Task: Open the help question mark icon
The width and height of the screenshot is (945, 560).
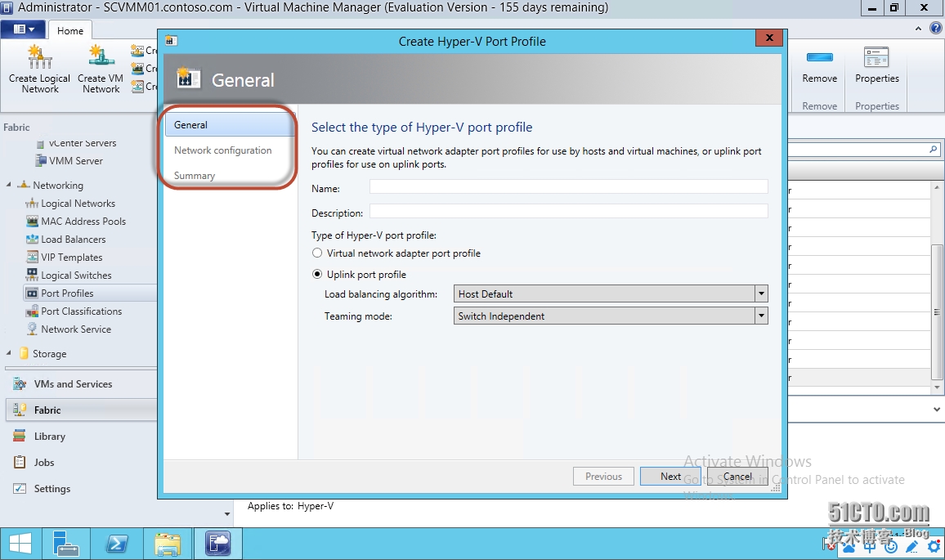Action: point(935,28)
